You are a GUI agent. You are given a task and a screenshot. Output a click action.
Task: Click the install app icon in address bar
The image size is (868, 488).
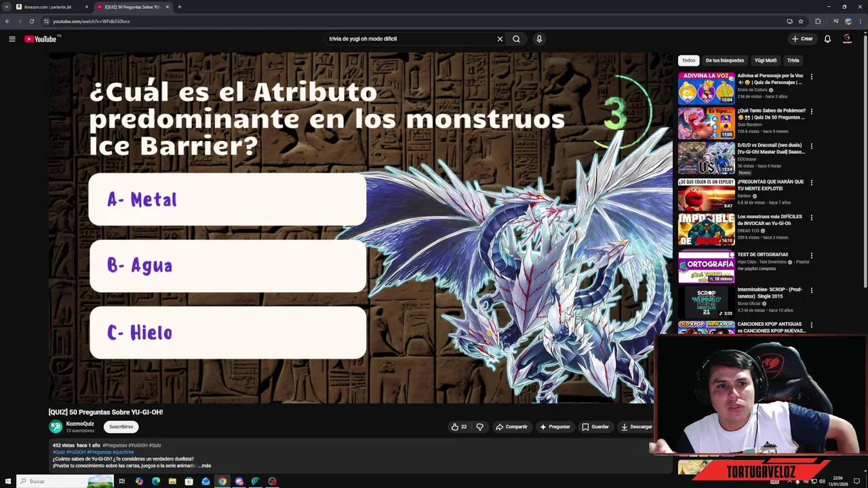(x=789, y=21)
